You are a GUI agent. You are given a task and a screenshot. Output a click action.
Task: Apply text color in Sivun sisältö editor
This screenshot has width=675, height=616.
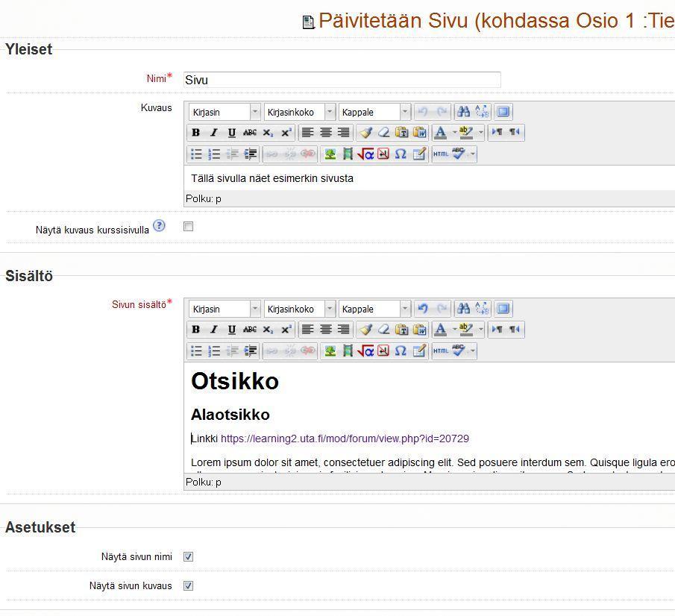coord(440,330)
